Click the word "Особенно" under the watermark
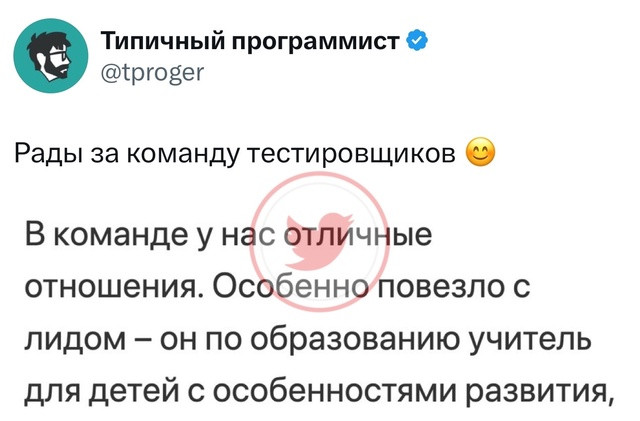Image resolution: width=640 pixels, height=421 pixels. pyautogui.click(x=292, y=286)
